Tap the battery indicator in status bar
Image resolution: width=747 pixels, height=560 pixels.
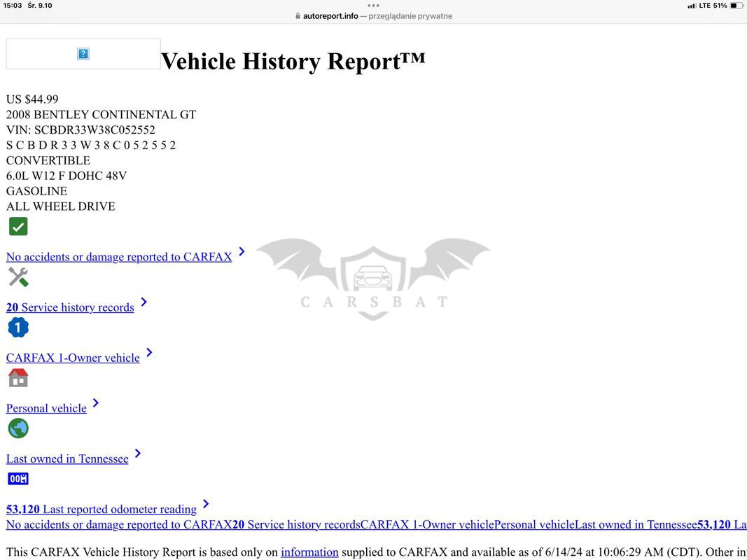tap(736, 6)
